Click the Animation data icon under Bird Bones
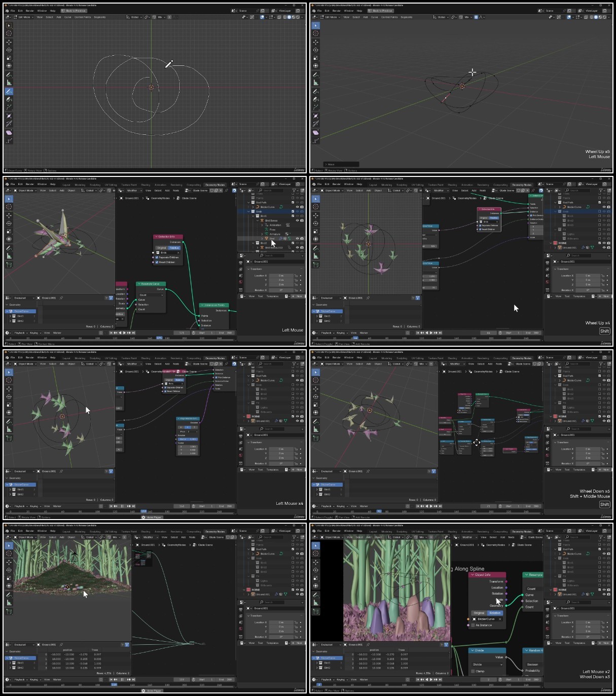This screenshot has height=696, width=616. 267,225
